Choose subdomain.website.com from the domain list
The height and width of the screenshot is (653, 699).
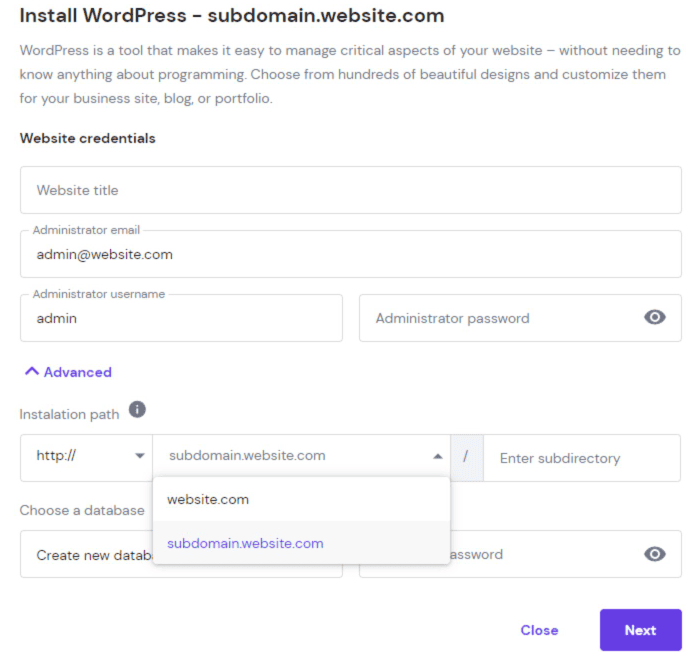245,543
